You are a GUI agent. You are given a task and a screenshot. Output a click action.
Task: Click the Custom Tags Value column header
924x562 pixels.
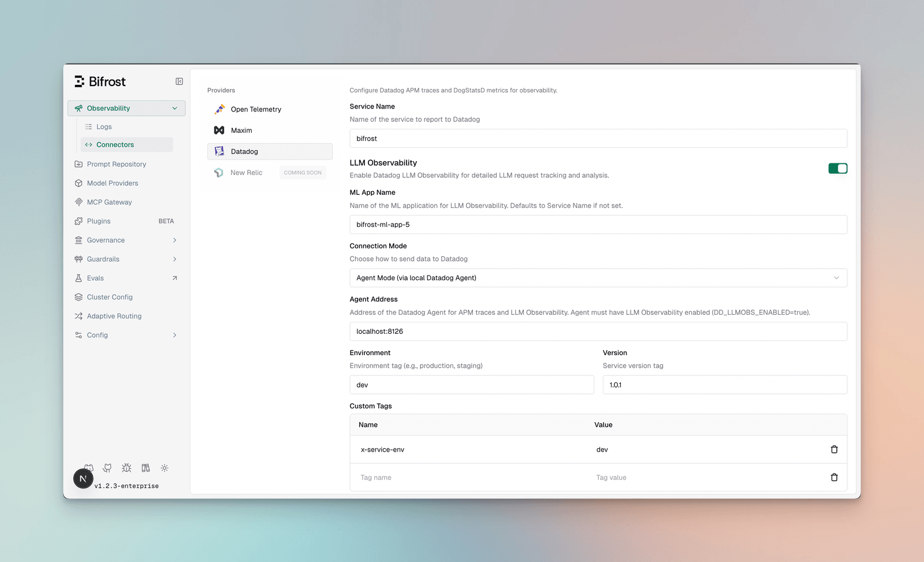point(603,425)
